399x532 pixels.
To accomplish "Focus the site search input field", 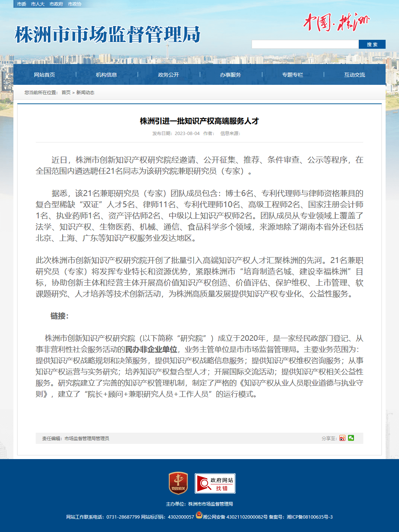I will coord(305,44).
